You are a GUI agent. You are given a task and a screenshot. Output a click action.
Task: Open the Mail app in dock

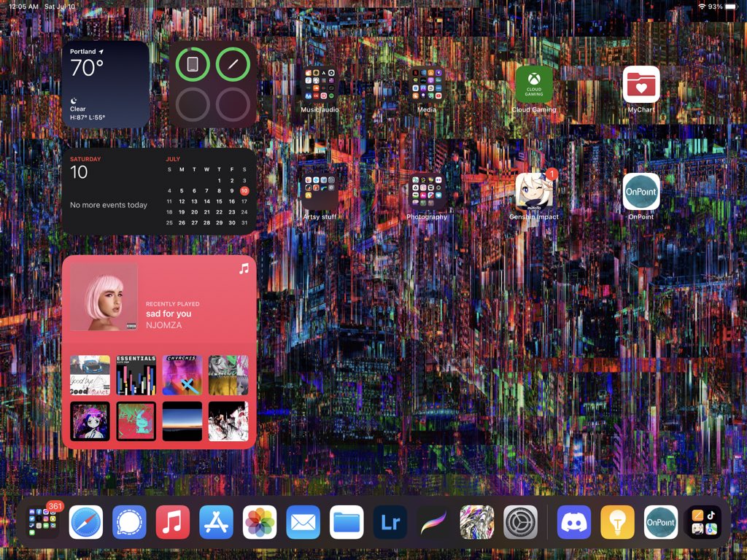point(303,522)
